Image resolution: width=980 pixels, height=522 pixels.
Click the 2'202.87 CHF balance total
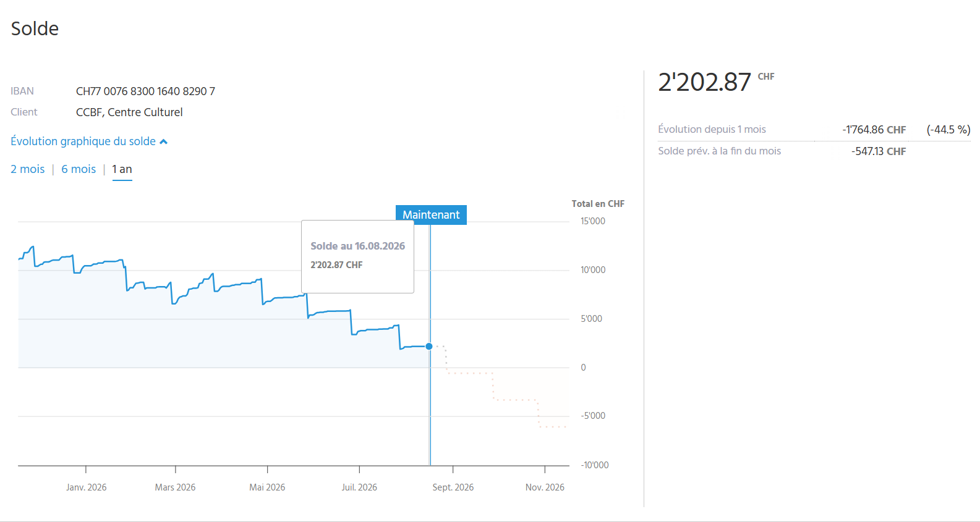click(x=716, y=82)
